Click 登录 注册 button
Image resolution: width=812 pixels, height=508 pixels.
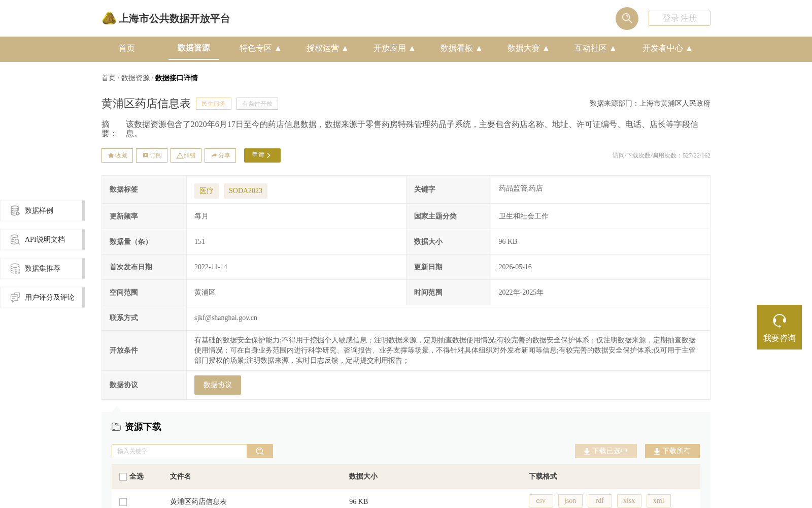click(x=680, y=18)
